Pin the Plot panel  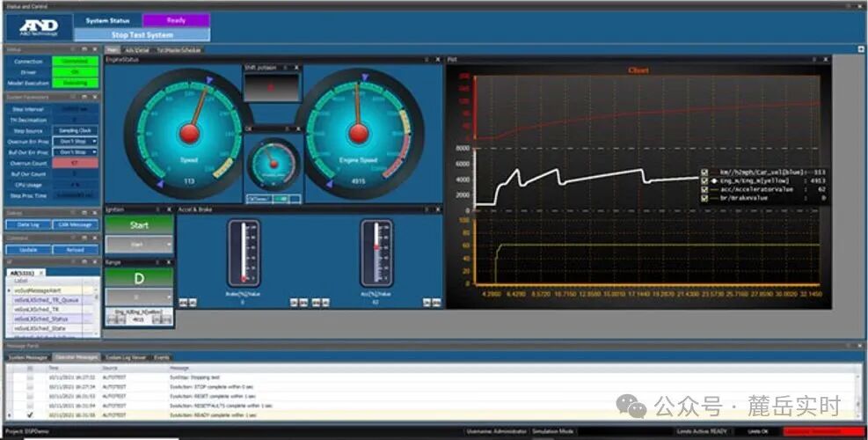click(x=813, y=59)
